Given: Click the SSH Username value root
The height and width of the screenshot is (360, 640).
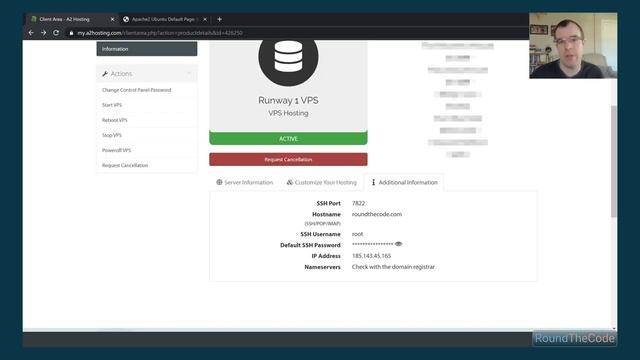Looking at the screenshot, I should coord(357,234).
